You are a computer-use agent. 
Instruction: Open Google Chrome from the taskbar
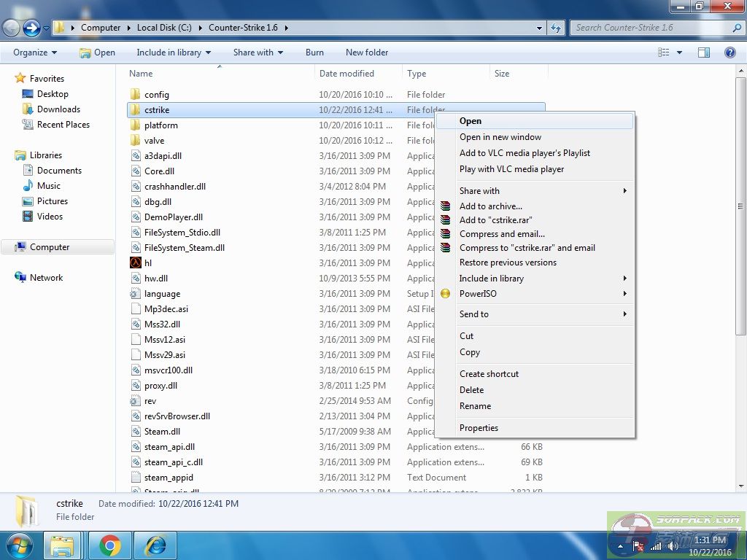110,545
